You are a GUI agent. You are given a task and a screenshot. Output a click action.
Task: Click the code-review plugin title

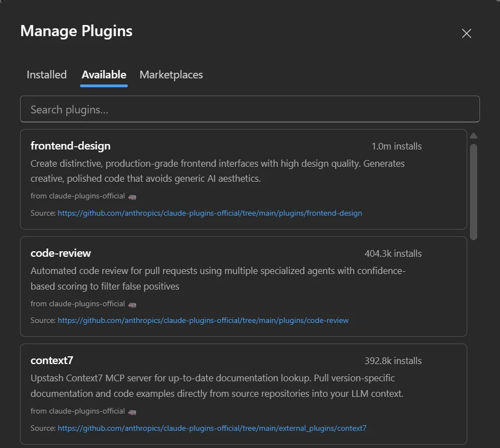(61, 253)
